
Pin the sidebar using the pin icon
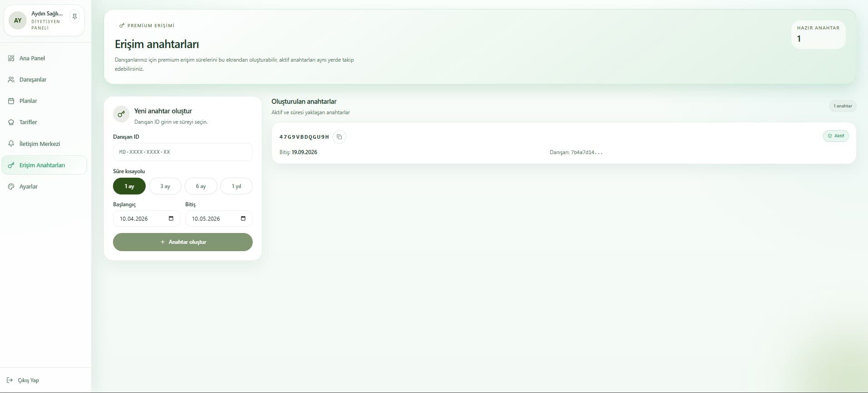pyautogui.click(x=75, y=17)
